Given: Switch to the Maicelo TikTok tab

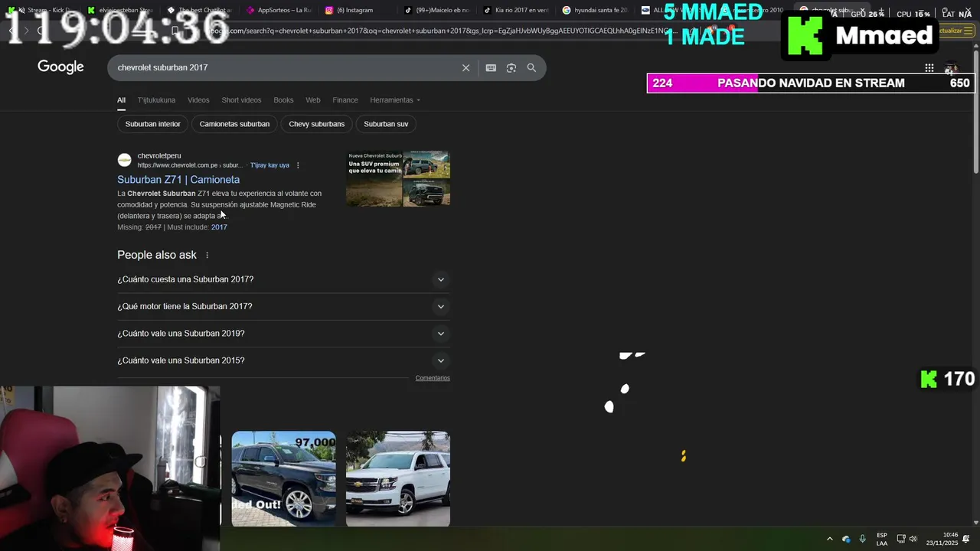Looking at the screenshot, I should (x=437, y=10).
